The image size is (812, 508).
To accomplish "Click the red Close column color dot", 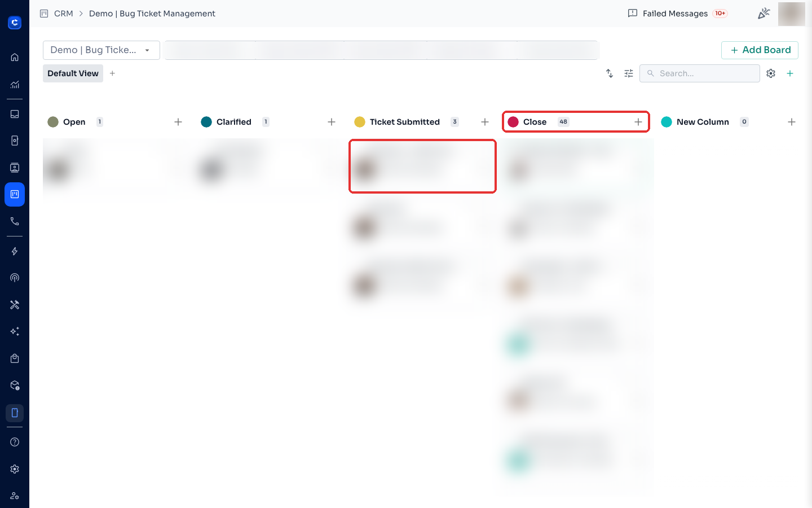I will [x=513, y=122].
